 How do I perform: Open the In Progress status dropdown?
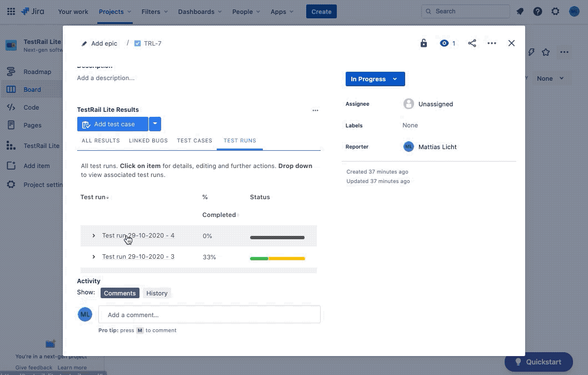[x=375, y=79]
